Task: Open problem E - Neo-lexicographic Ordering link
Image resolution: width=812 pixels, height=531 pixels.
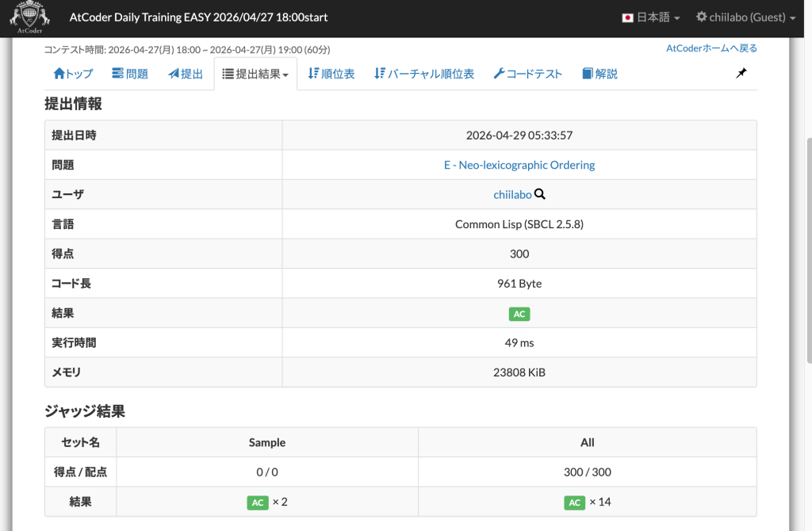Action: (x=519, y=165)
